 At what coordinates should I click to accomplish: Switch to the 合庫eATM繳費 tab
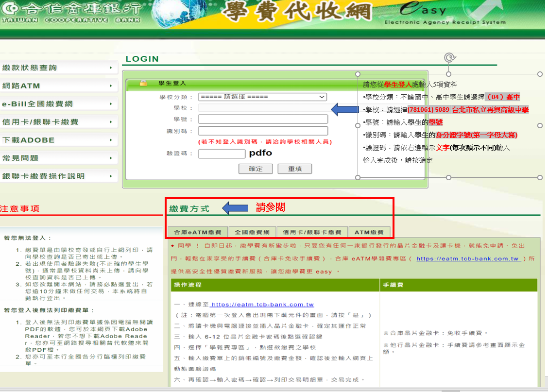point(198,232)
